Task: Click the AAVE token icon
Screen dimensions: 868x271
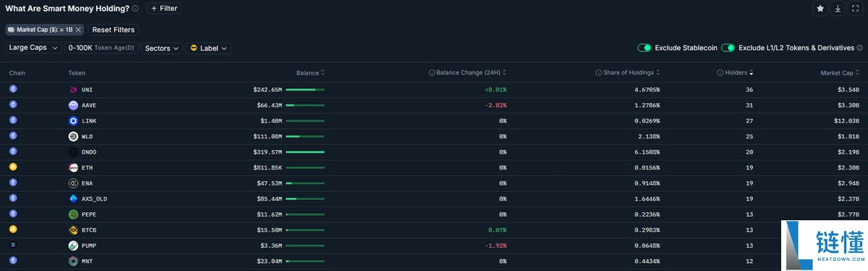Action: pos(73,105)
